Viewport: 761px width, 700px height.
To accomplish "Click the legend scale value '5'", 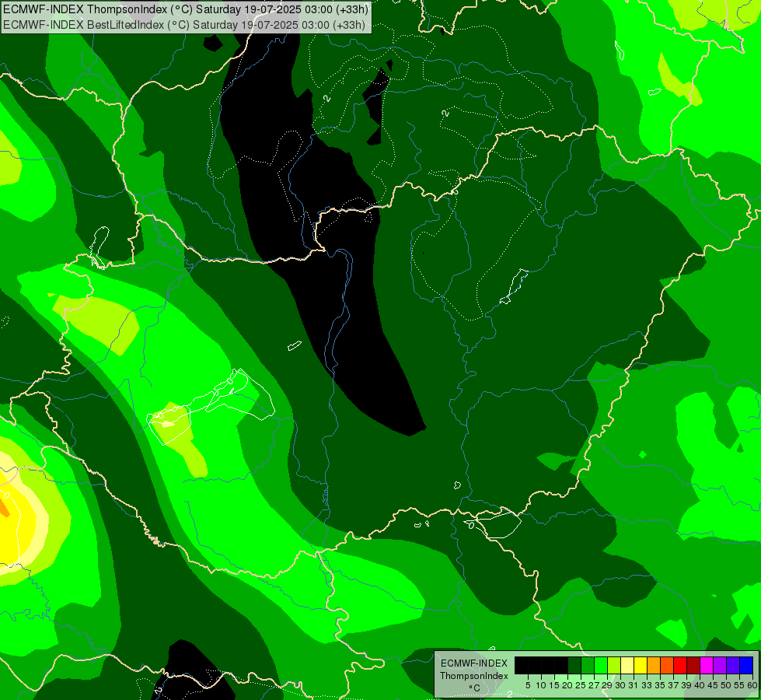I will click(528, 685).
